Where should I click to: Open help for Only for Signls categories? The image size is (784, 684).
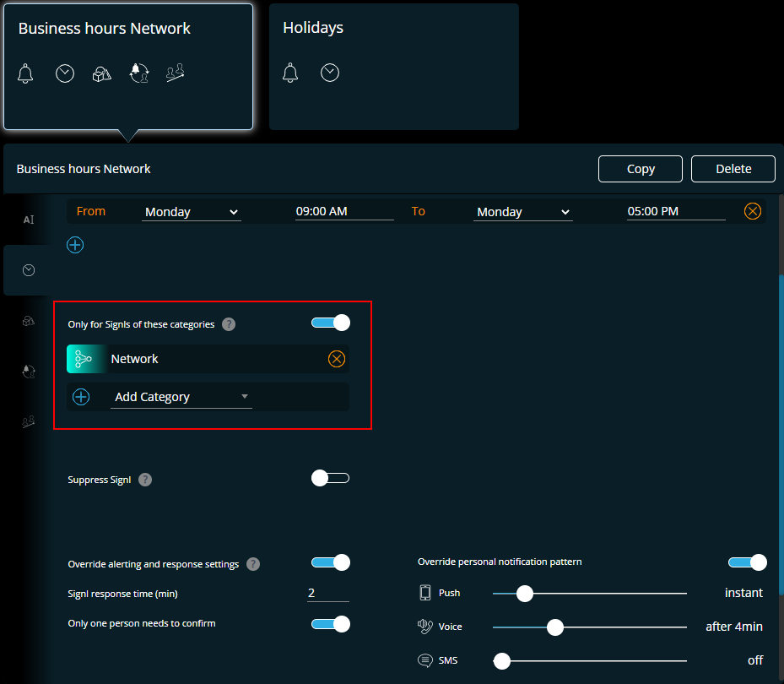[x=229, y=324]
